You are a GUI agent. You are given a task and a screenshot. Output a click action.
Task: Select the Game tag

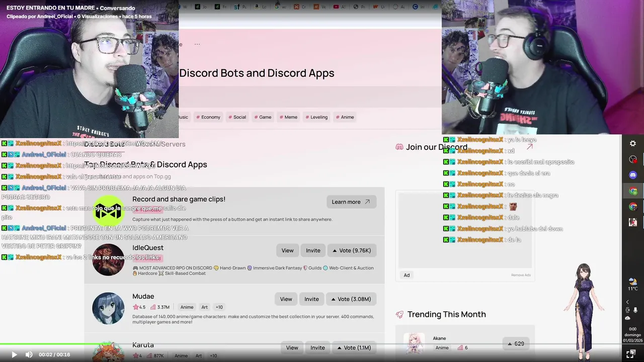pos(263,117)
